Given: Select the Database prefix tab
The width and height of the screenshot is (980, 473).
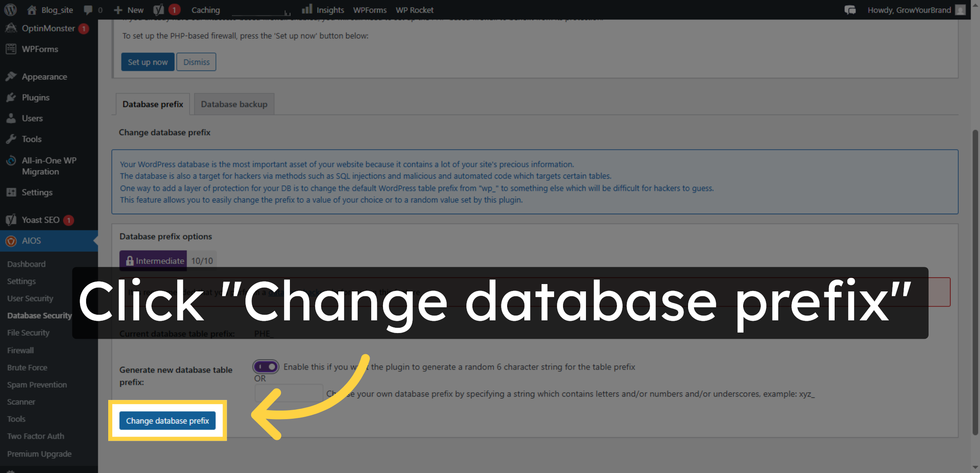Looking at the screenshot, I should point(152,104).
